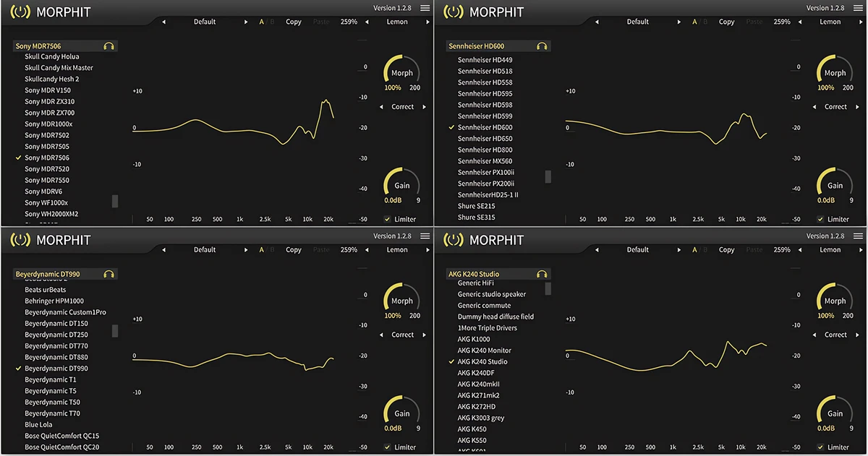Viewport: 868px width, 456px height.
Task: Open 259% zoom selector in Sony MDR7506 window
Action: coord(349,22)
